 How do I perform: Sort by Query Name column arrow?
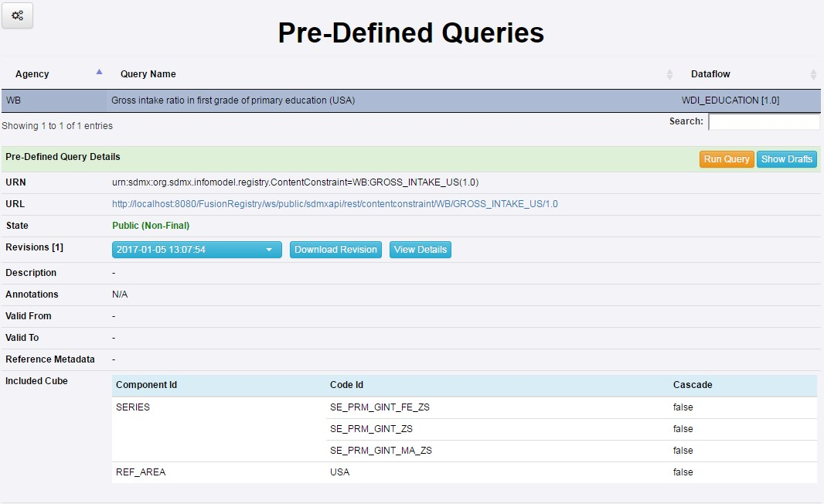tap(669, 74)
